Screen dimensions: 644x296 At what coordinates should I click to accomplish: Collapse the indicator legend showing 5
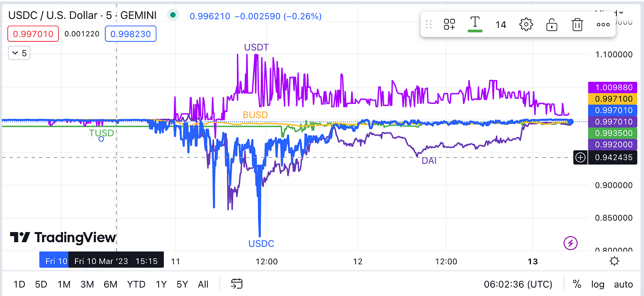pos(19,53)
